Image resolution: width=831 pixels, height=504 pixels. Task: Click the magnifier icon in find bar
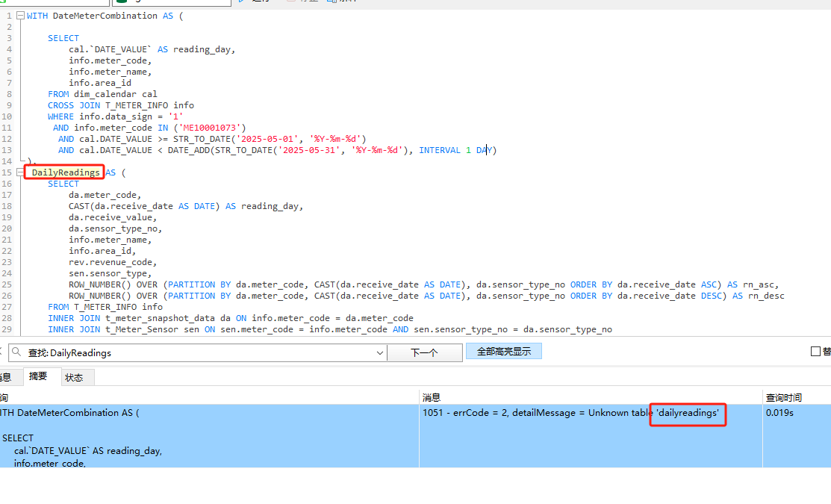15,352
